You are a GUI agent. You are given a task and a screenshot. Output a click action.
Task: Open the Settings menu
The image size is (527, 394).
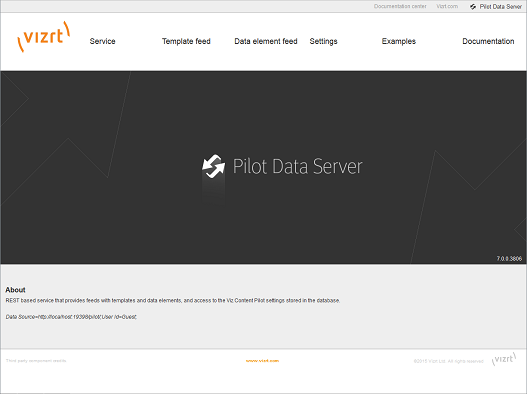pos(323,41)
